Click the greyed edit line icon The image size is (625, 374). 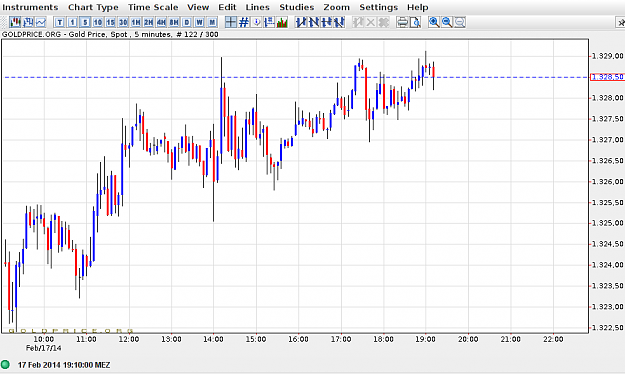tap(358, 22)
